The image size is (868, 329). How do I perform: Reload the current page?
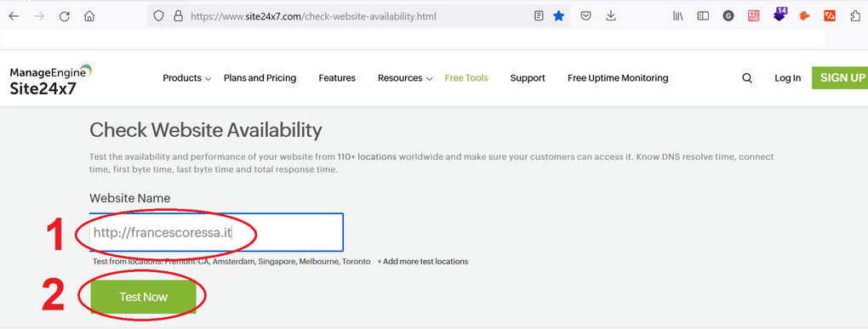click(64, 16)
